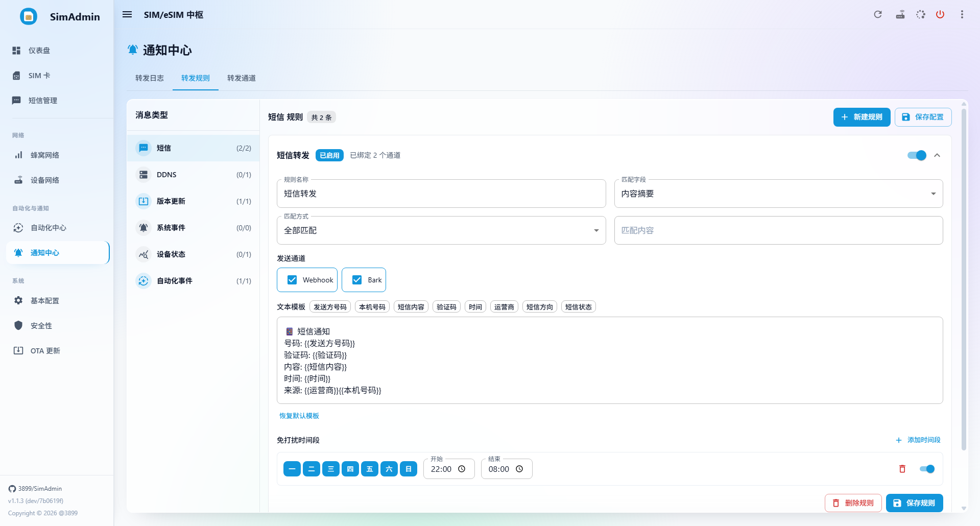Click the 基本配置 gear icon
Image resolution: width=980 pixels, height=526 pixels.
point(18,301)
